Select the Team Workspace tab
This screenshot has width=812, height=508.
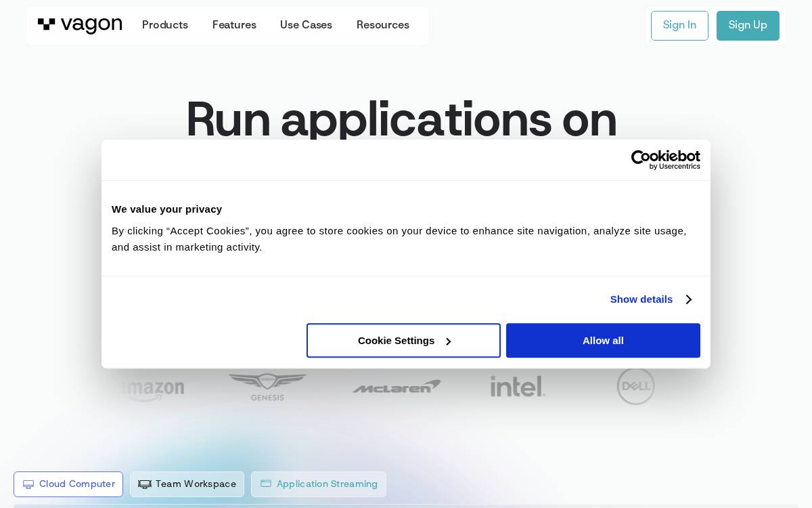coord(187,484)
